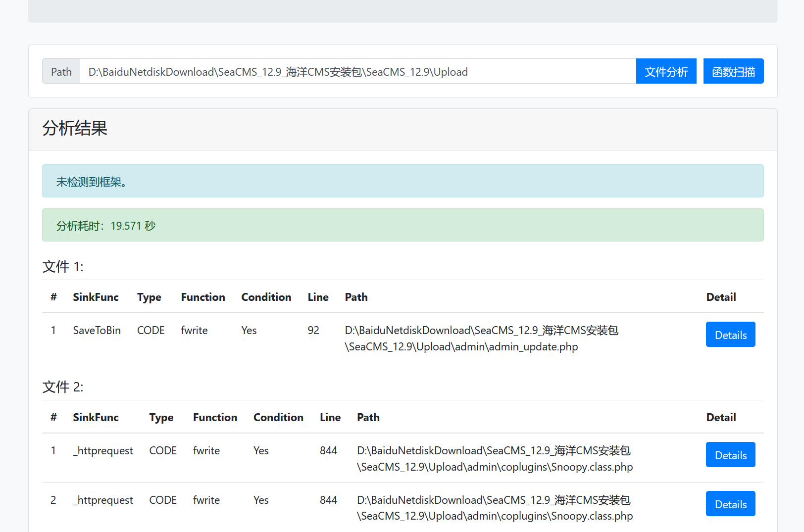The height and width of the screenshot is (532, 804).
Task: Click line number 92 cell
Action: [313, 331]
